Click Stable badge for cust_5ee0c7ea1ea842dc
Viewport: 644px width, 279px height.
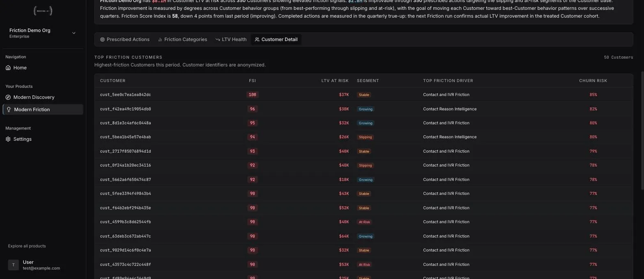364,95
